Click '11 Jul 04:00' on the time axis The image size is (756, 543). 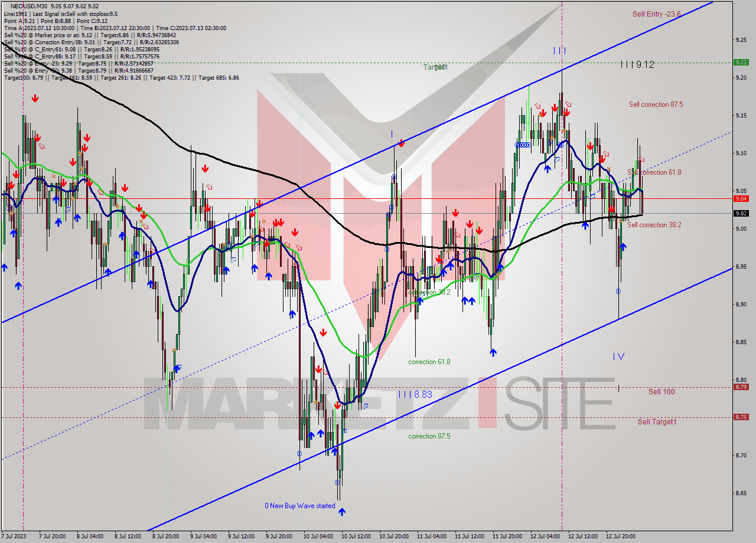(x=432, y=537)
